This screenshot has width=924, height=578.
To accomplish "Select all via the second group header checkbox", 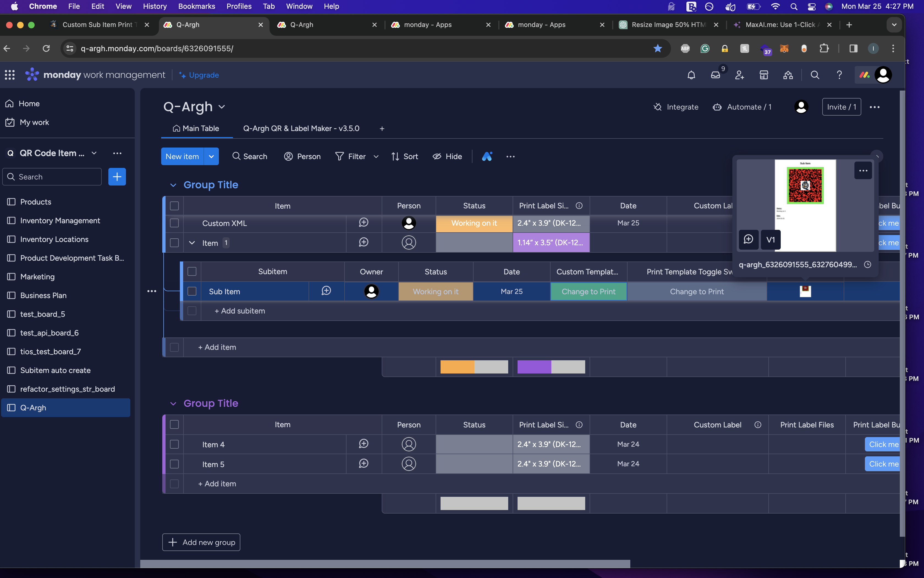I will click(x=175, y=425).
